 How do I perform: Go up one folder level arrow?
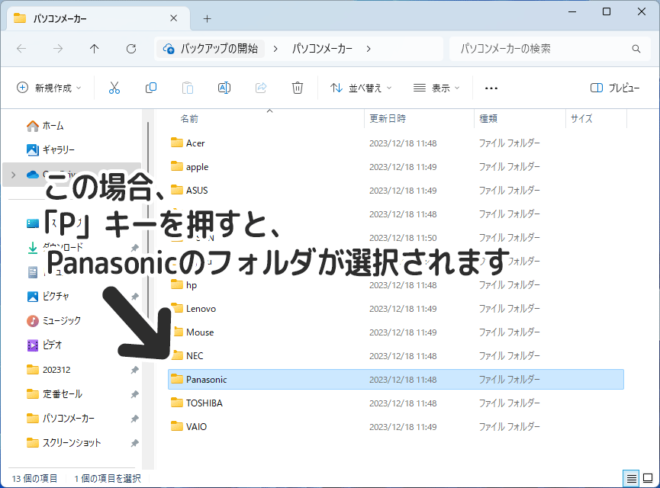(x=94, y=49)
